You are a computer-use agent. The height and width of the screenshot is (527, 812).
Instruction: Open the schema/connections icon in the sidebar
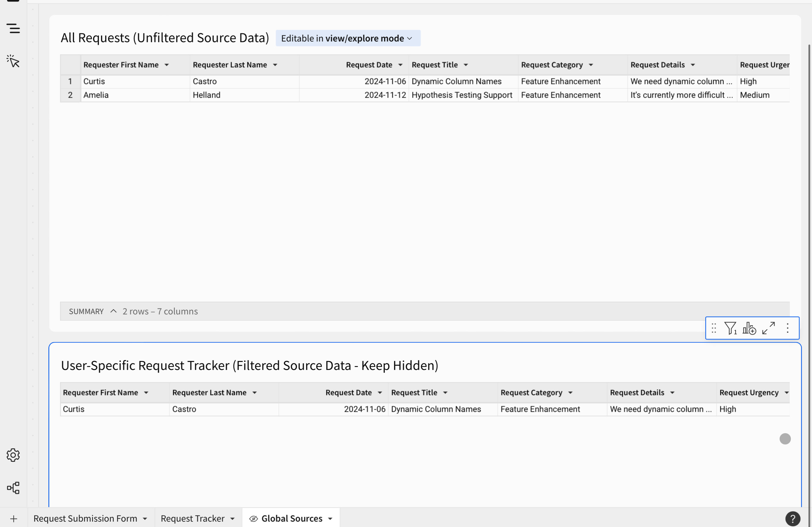pyautogui.click(x=13, y=488)
